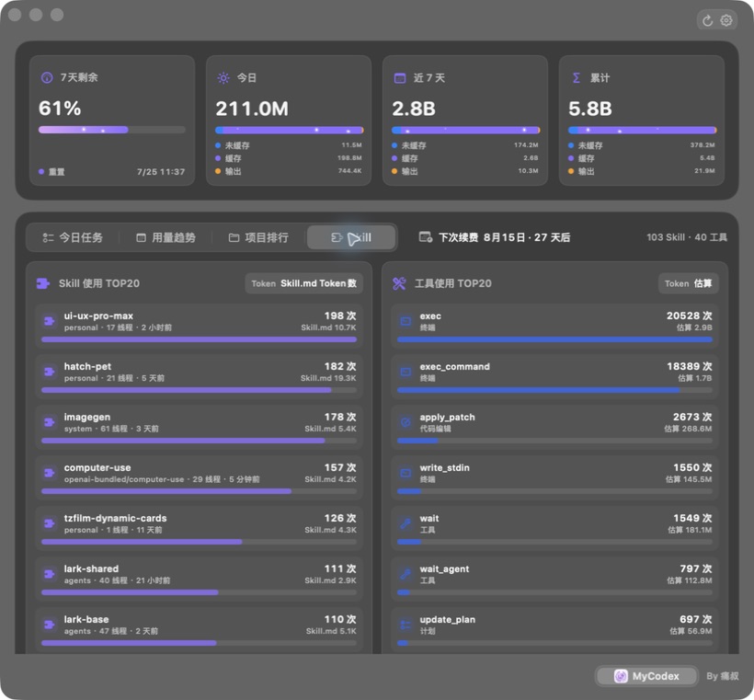This screenshot has height=700, width=754.
Task: Click the renewal card icon beside 下次续费
Action: 426,236
